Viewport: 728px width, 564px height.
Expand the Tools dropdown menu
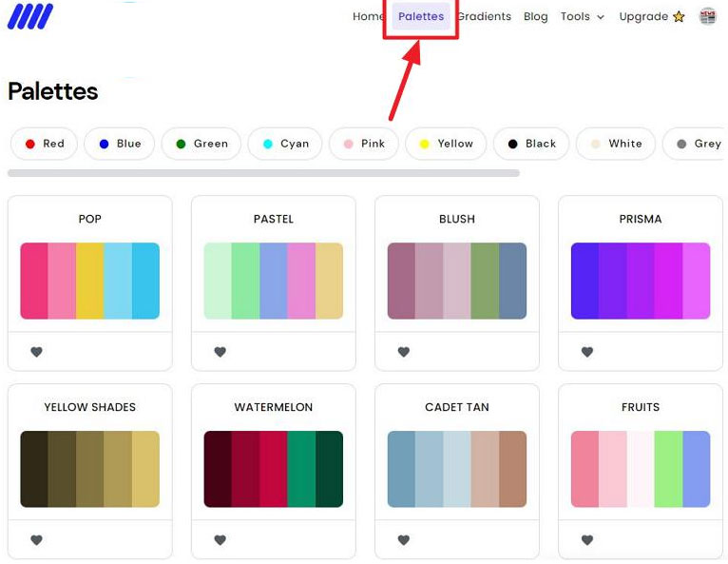point(583,17)
